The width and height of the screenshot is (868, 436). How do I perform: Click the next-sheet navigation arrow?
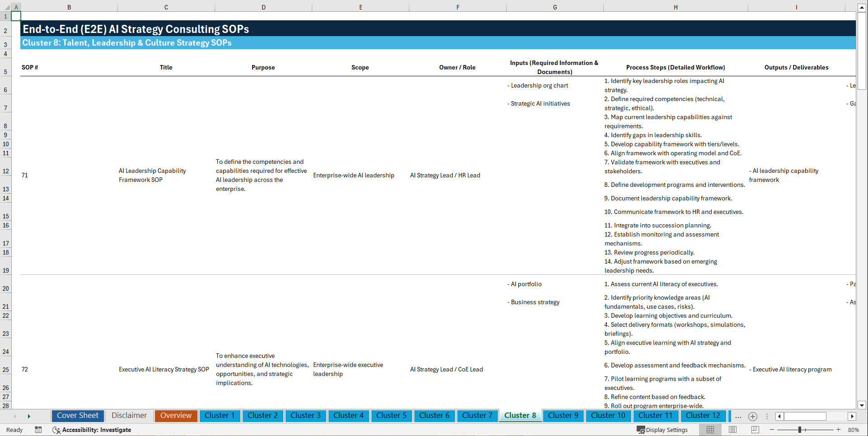pos(29,416)
